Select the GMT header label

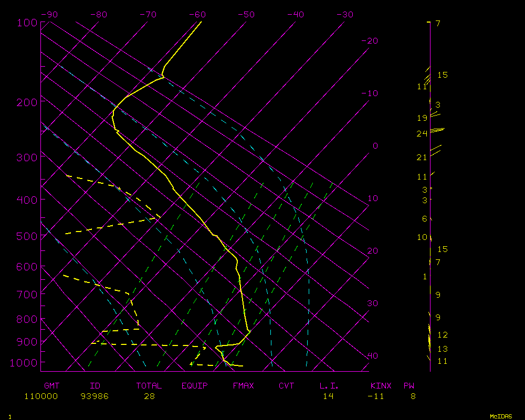[51, 386]
